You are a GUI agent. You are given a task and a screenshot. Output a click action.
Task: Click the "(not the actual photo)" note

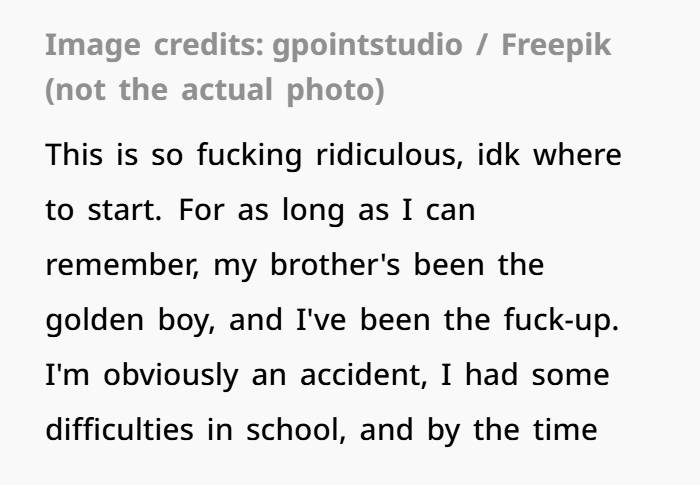pyautogui.click(x=214, y=90)
